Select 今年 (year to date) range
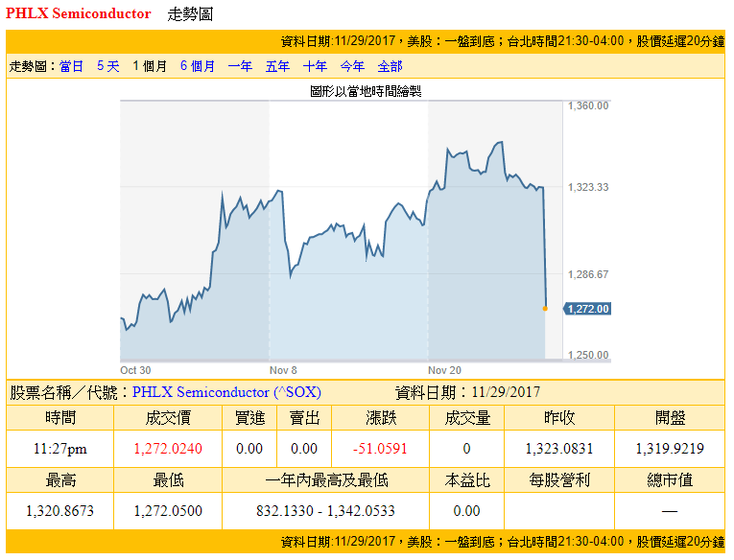 pos(352,66)
